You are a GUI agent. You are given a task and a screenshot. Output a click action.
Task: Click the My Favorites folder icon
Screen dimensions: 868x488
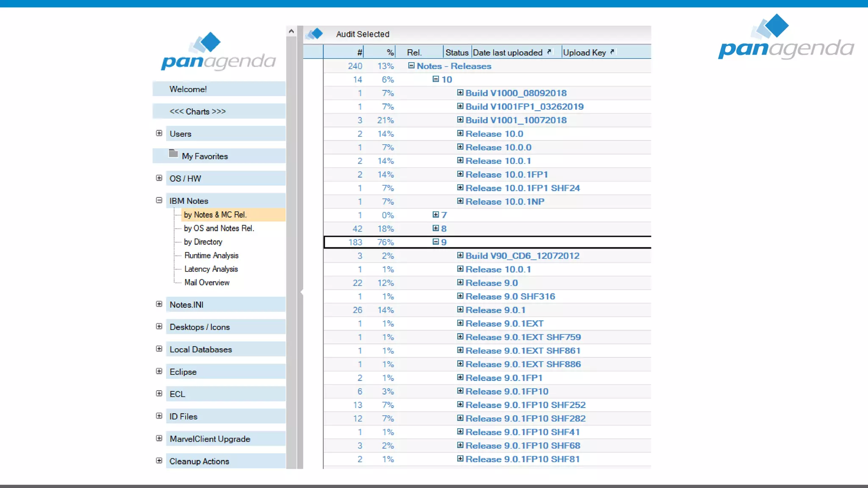[x=173, y=153]
